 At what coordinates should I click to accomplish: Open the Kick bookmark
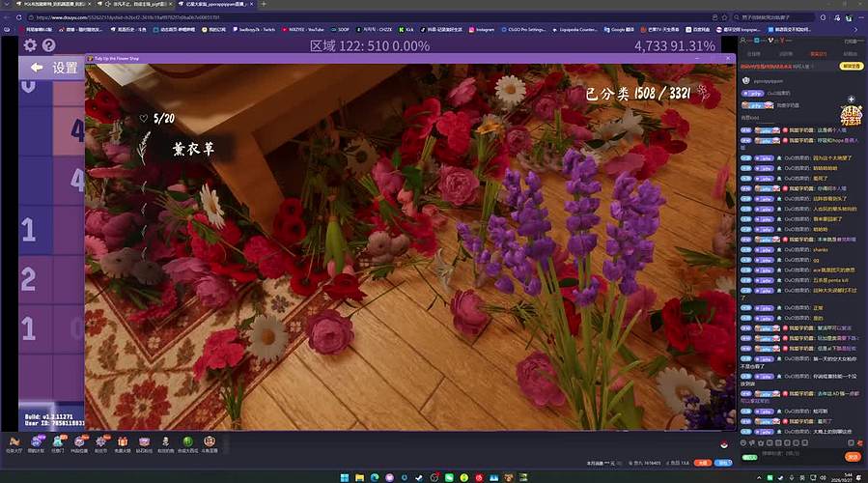tap(406, 29)
